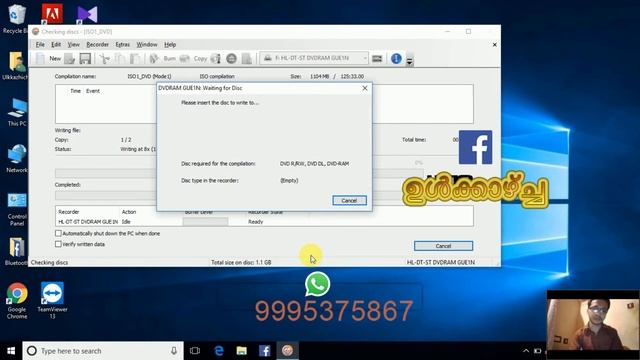Open the Extras menu
This screenshot has width=640, height=360.
pyautogui.click(x=122, y=44)
